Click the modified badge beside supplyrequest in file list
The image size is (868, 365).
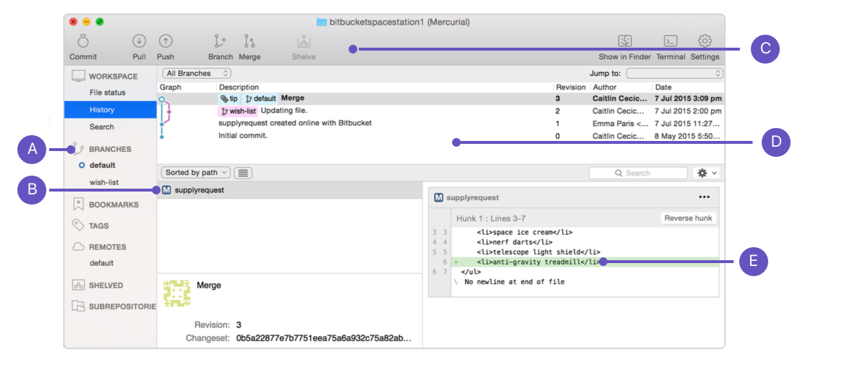[x=167, y=190]
